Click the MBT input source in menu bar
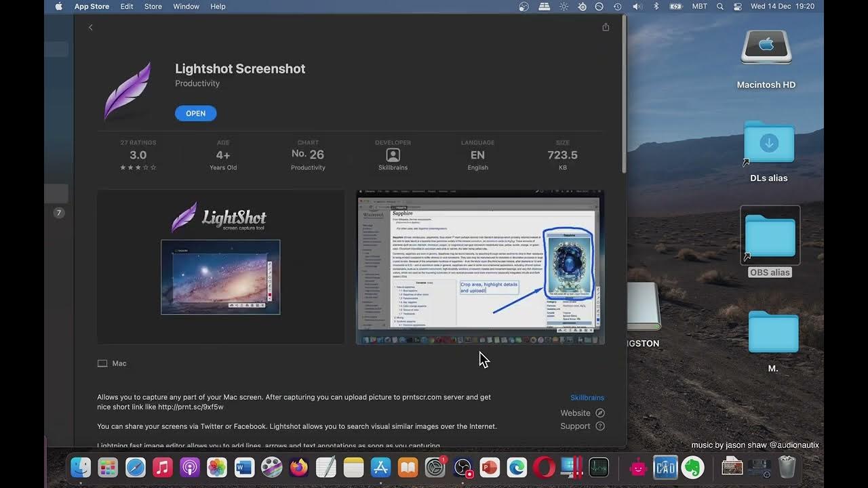This screenshot has height=488, width=868. point(699,6)
